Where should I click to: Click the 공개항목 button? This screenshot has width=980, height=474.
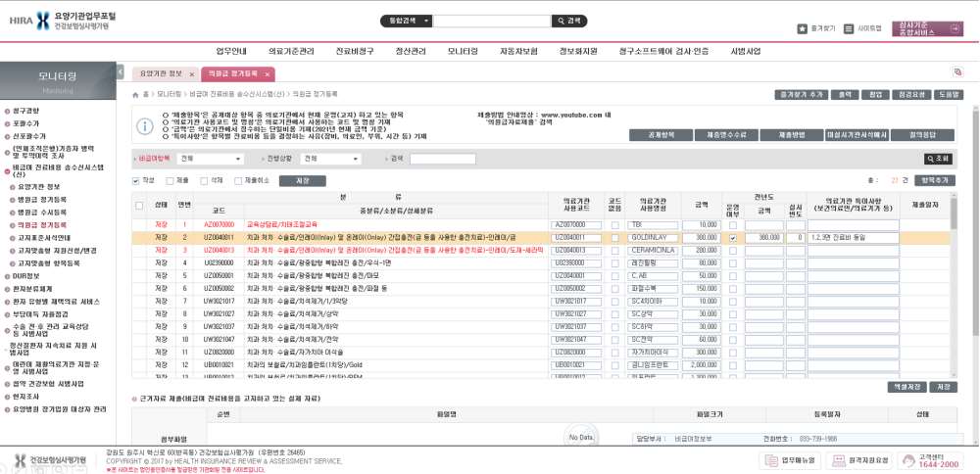point(661,135)
